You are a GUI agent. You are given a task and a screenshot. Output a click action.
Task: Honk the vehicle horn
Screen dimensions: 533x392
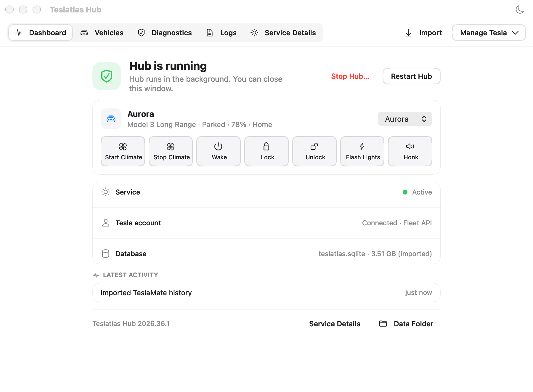(410, 151)
